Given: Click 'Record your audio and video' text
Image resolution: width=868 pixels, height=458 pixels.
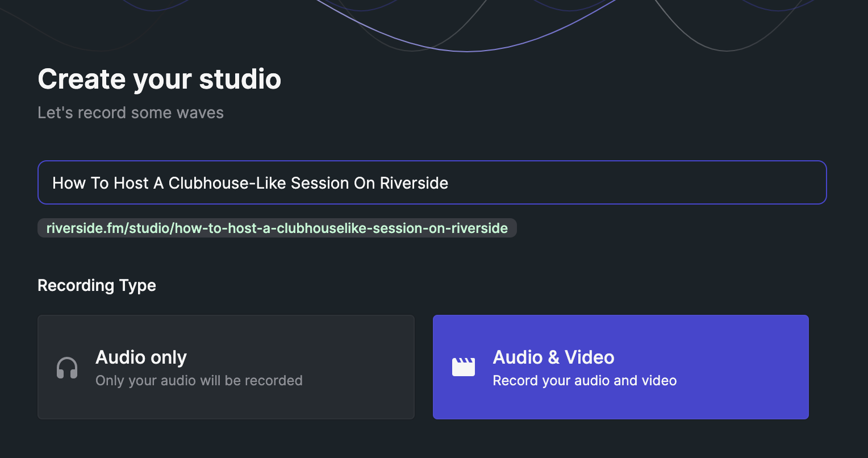Looking at the screenshot, I should [x=585, y=380].
